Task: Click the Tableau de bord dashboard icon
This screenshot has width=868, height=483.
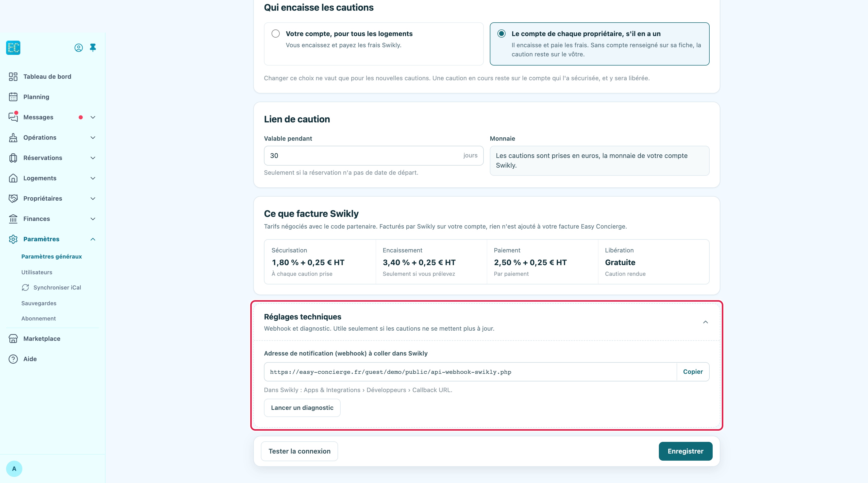Action: point(13,77)
